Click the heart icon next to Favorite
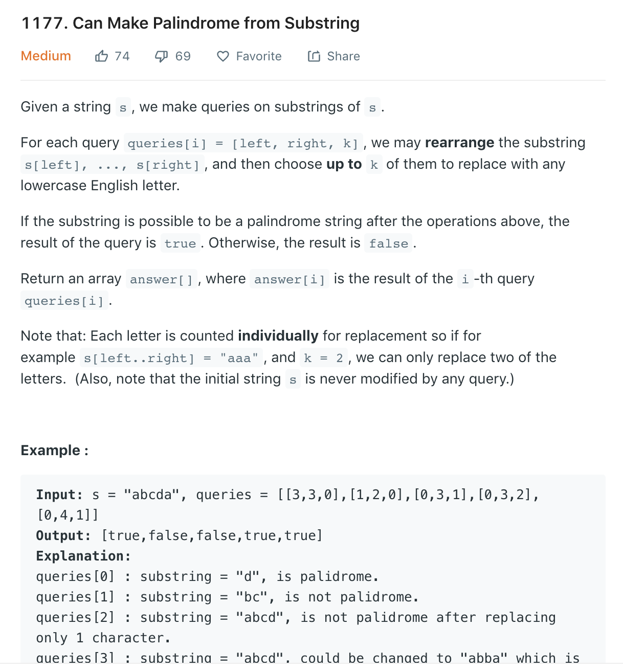The height and width of the screenshot is (672, 623). (223, 56)
